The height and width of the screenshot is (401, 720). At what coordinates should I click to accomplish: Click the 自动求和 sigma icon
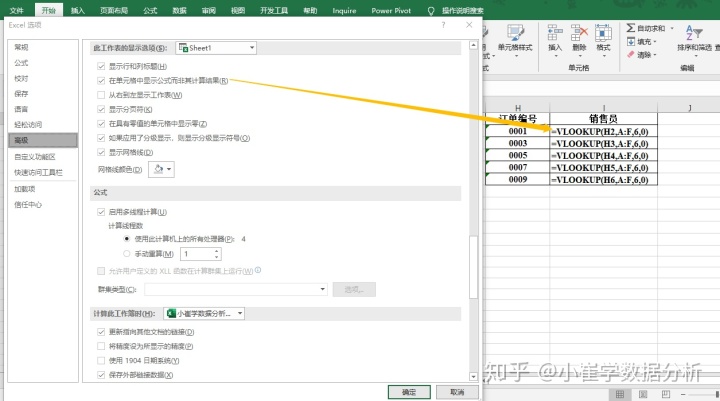tap(631, 28)
